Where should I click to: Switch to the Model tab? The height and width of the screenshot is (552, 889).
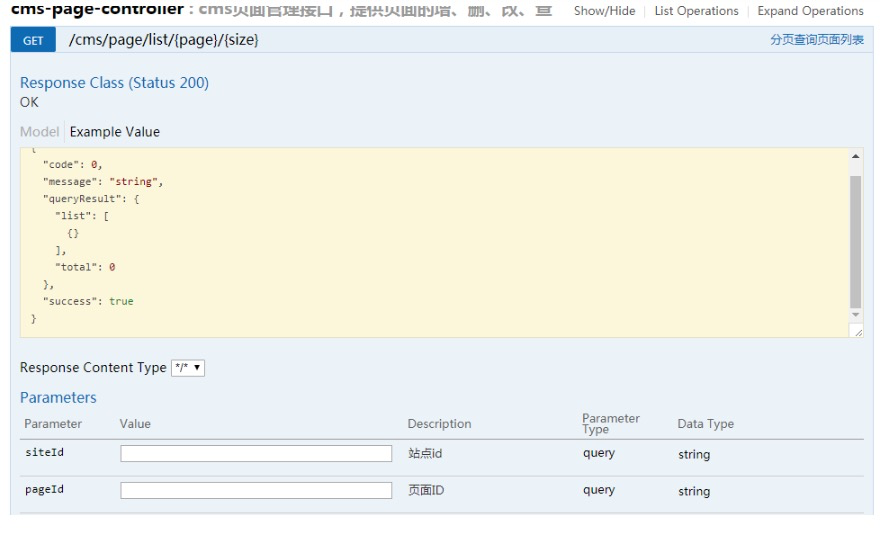[x=40, y=131]
